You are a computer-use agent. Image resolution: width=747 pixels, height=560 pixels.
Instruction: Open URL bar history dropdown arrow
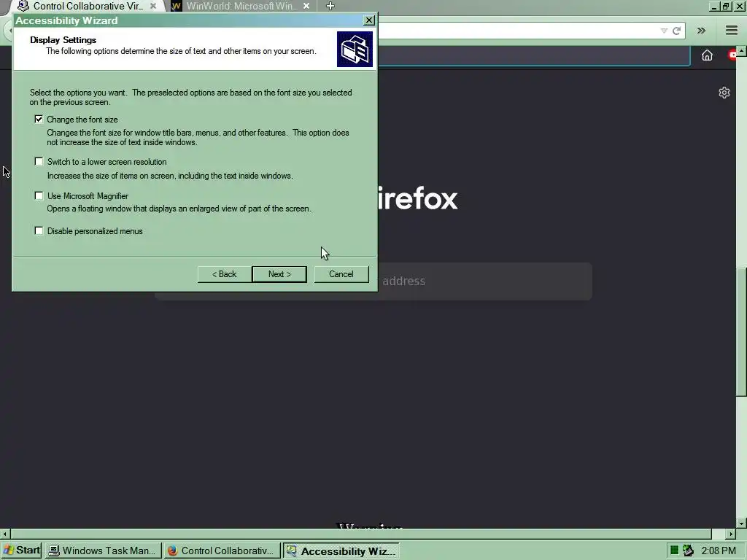click(664, 31)
